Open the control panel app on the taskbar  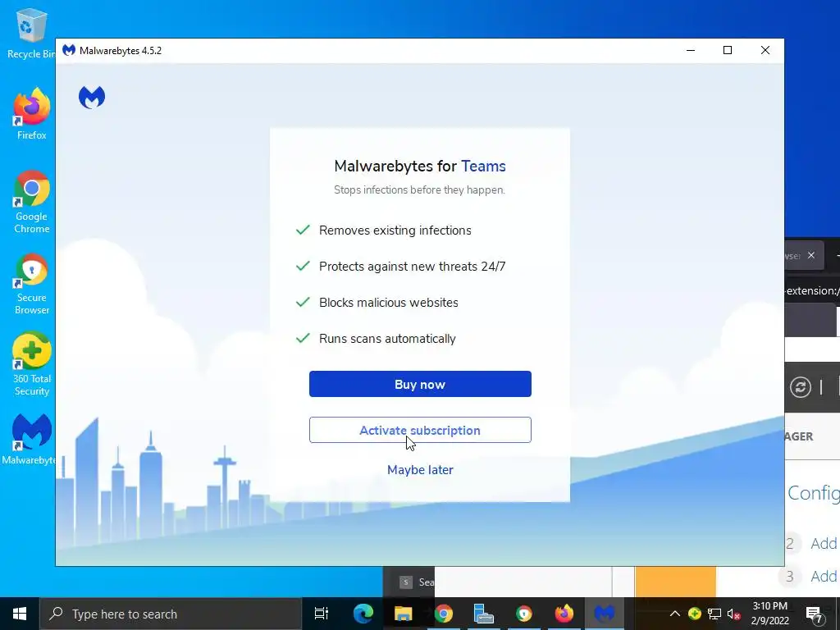tap(483, 614)
